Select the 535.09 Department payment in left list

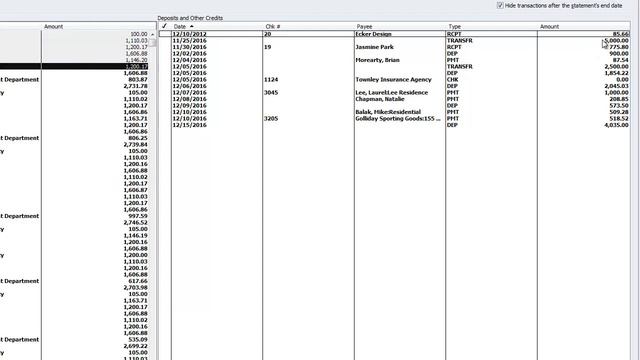(x=74, y=339)
